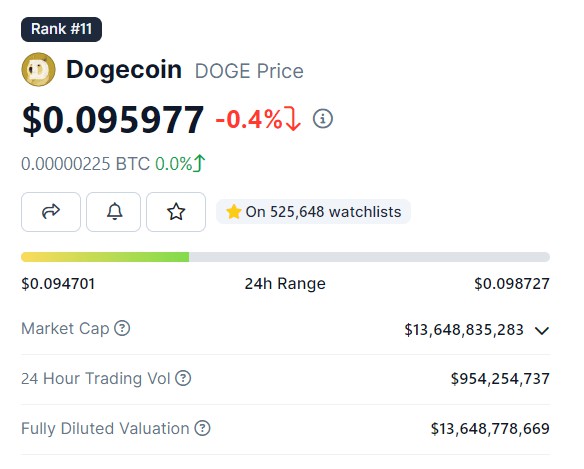Click the 0.00000225 BTC price text
Viewport: 584px width, 469px height.
[x=85, y=164]
